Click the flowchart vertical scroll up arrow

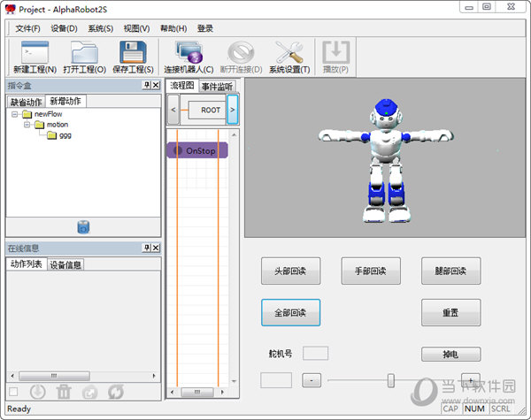pos(234,134)
